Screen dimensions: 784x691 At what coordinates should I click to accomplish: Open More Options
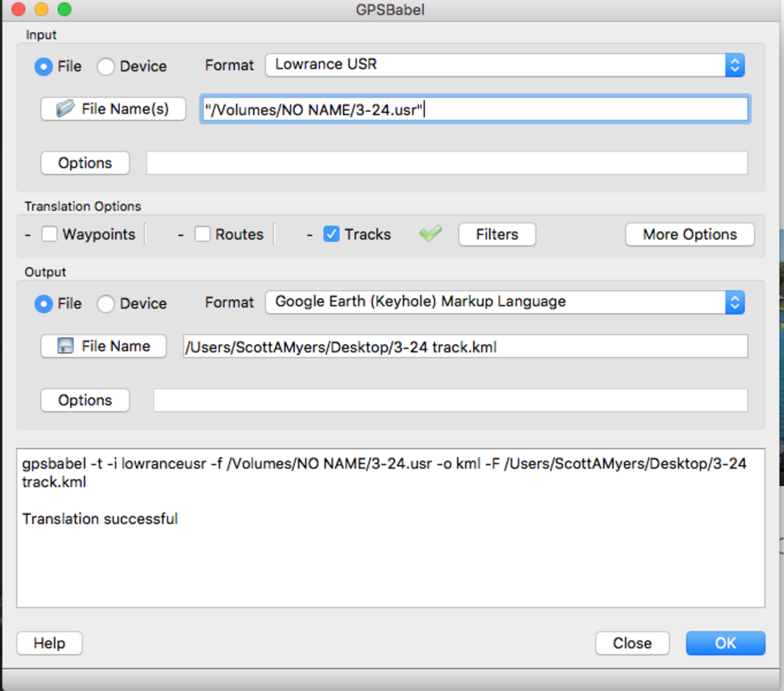[690, 234]
